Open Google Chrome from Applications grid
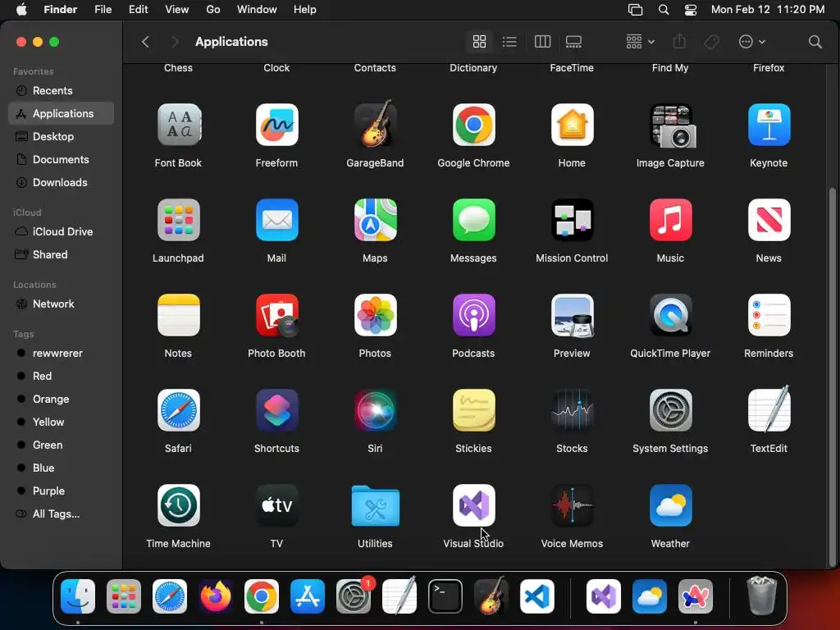 (x=473, y=125)
